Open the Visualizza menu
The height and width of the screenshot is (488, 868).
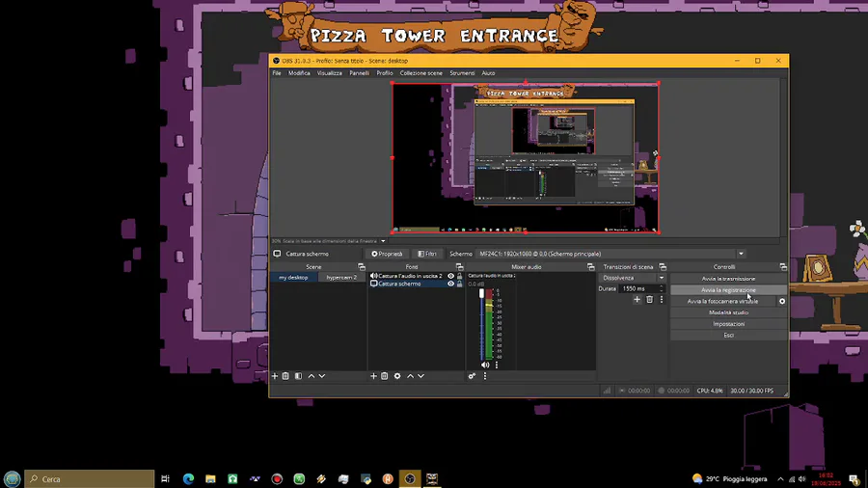click(330, 73)
